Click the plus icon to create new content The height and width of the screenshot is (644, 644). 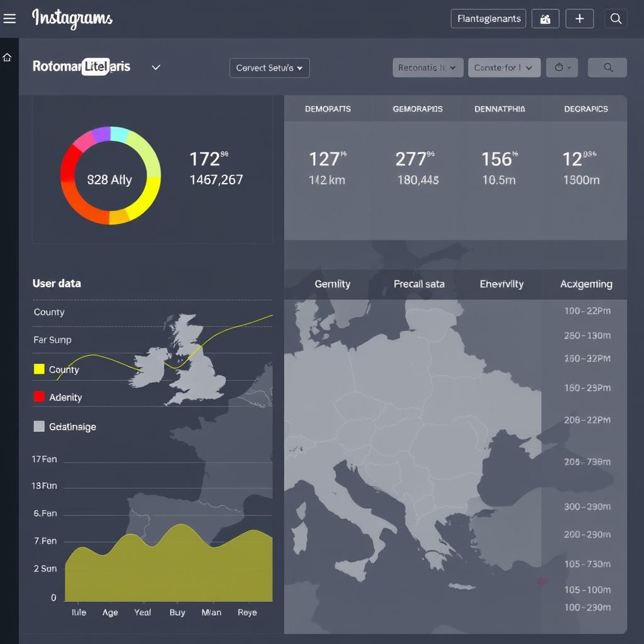coord(579,18)
